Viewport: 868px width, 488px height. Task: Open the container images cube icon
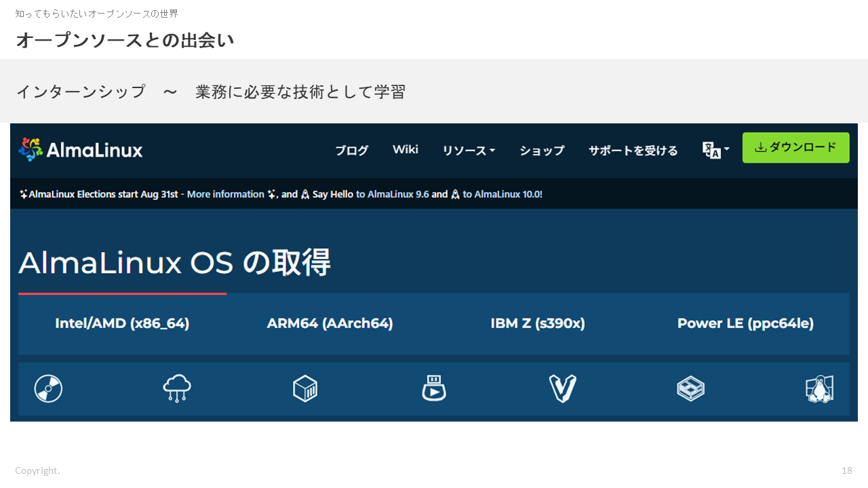click(x=305, y=389)
